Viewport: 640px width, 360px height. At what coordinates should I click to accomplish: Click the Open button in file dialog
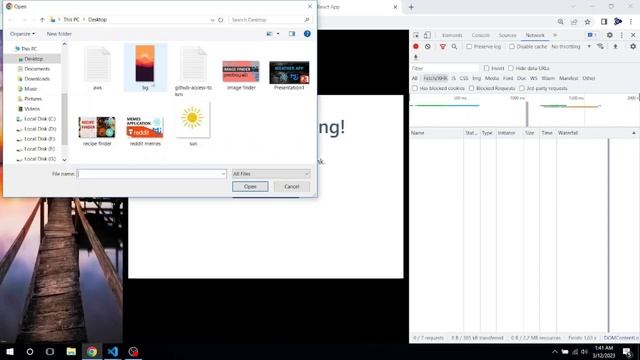250,187
